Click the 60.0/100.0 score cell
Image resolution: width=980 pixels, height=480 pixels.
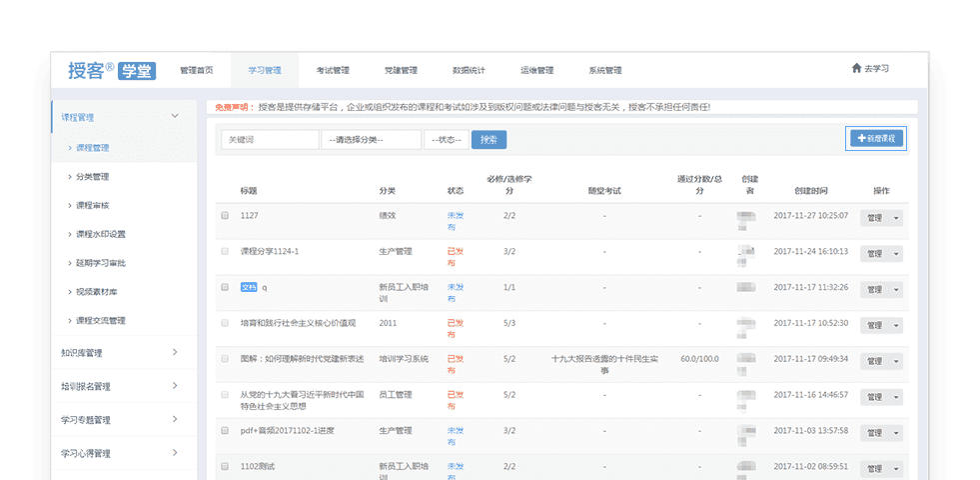699,359
